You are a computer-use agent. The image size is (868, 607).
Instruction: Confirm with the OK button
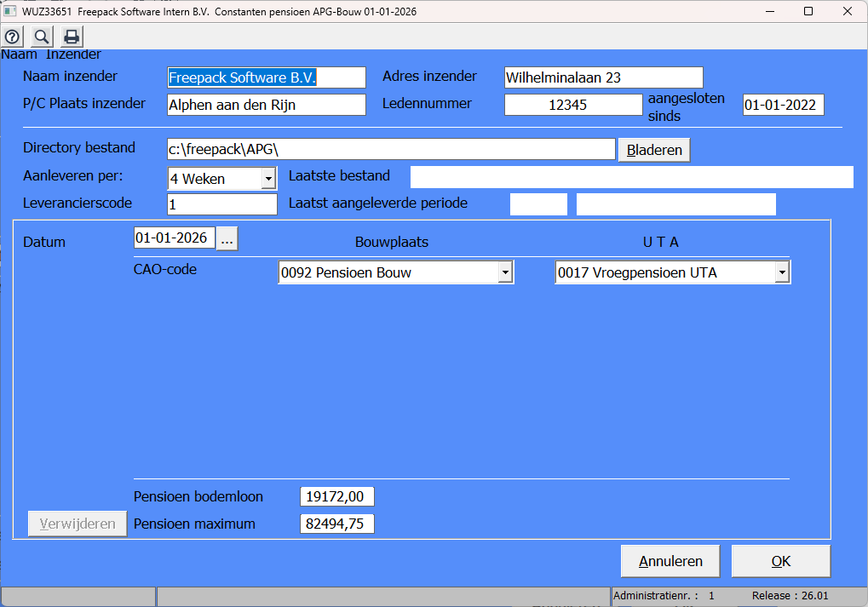pos(780,561)
